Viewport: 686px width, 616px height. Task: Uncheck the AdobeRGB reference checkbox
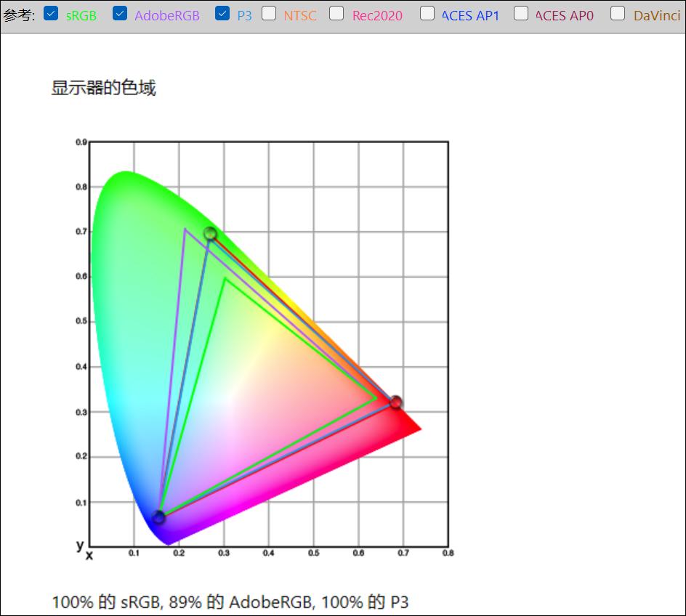pyautogui.click(x=119, y=14)
